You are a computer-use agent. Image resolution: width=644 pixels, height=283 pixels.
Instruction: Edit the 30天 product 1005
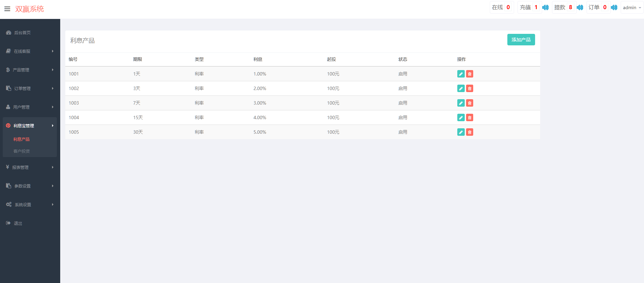461,132
